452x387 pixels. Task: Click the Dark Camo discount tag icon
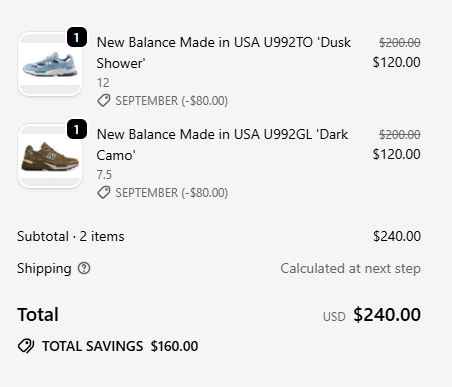(104, 193)
